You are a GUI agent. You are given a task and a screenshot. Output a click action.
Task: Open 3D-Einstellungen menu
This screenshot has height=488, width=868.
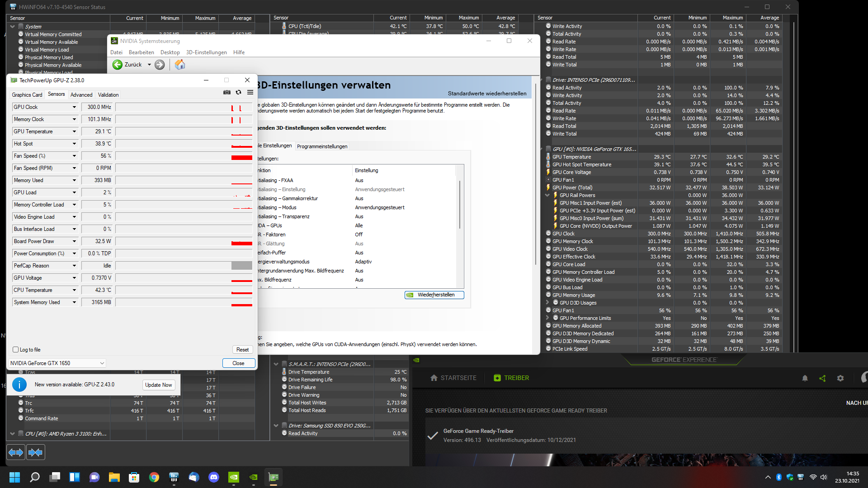click(x=207, y=52)
